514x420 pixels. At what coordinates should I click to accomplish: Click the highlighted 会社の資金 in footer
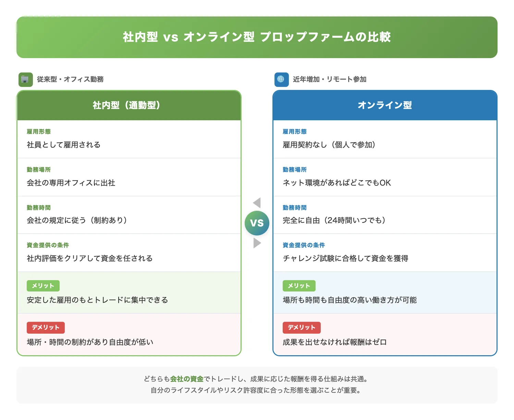coord(187,379)
